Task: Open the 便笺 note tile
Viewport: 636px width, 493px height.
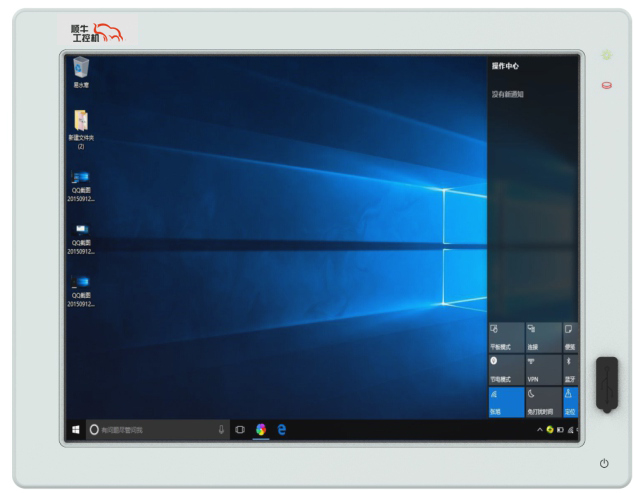Action: pos(570,338)
